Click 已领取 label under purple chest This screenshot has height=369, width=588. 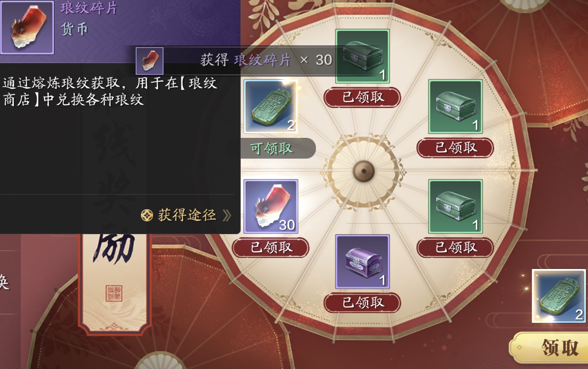(x=362, y=303)
